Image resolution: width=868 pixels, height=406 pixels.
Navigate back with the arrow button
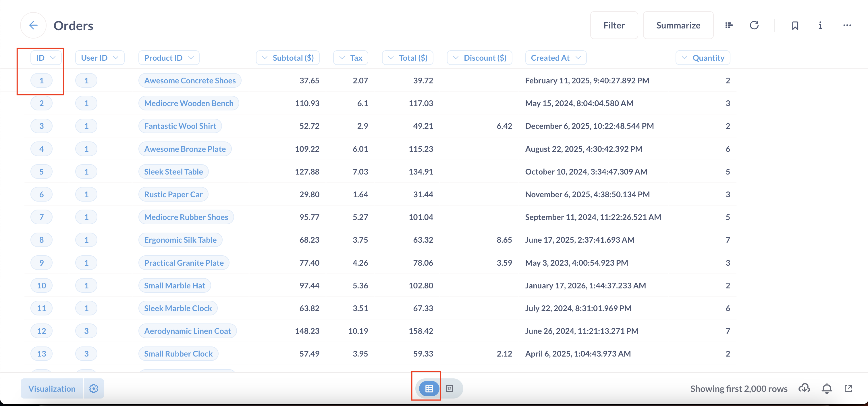coord(33,25)
